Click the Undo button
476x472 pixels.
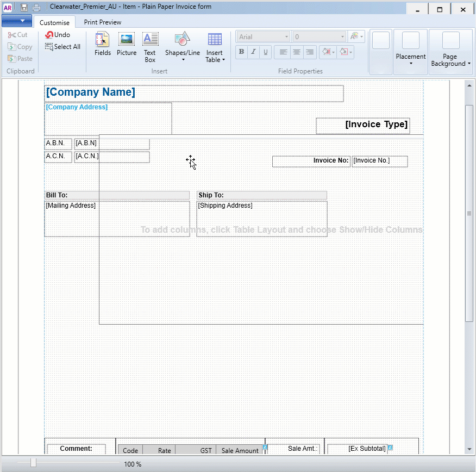[x=58, y=35]
